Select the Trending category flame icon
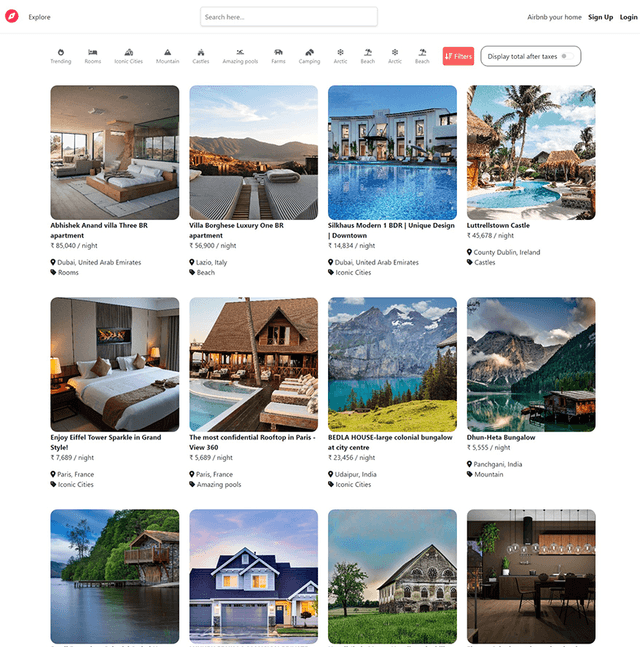 [61, 52]
